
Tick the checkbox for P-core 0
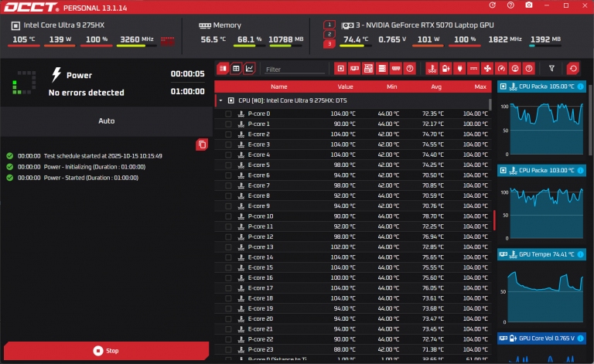[x=228, y=114]
